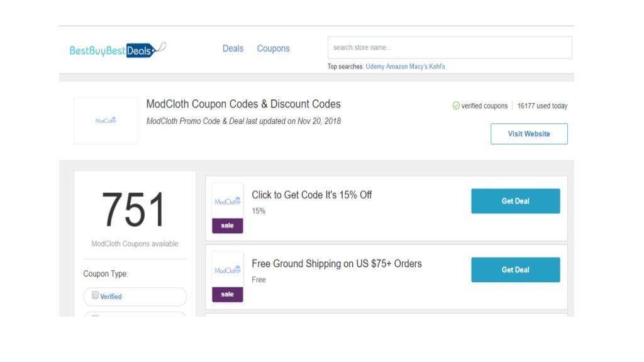Open 'Free Ground Shipping on US $75+ Orders' title
Image resolution: width=644 pixels, height=362 pixels.
336,263
